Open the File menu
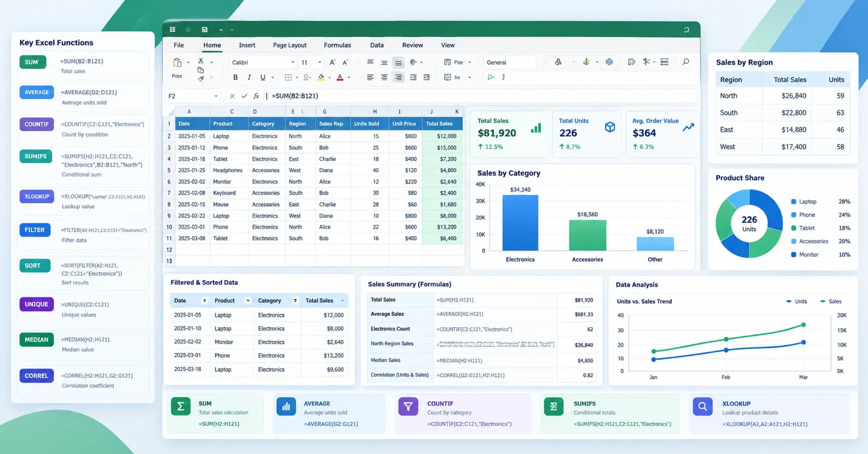 pos(179,45)
